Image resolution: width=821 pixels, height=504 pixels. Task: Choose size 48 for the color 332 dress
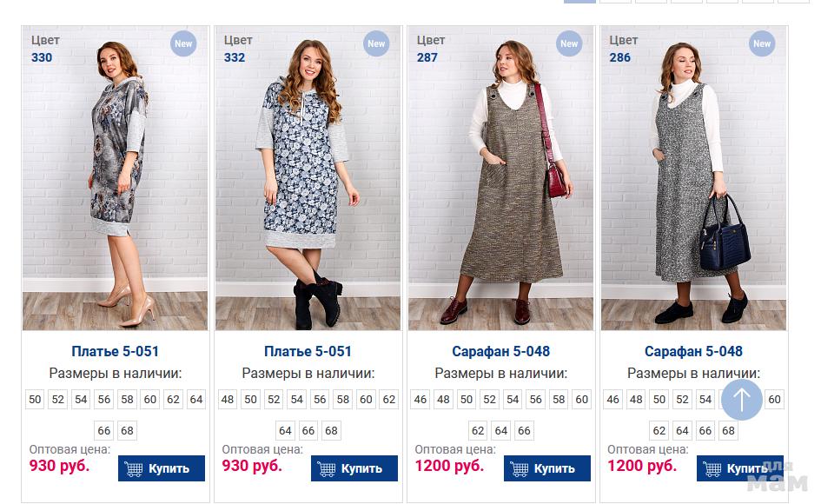click(x=228, y=400)
